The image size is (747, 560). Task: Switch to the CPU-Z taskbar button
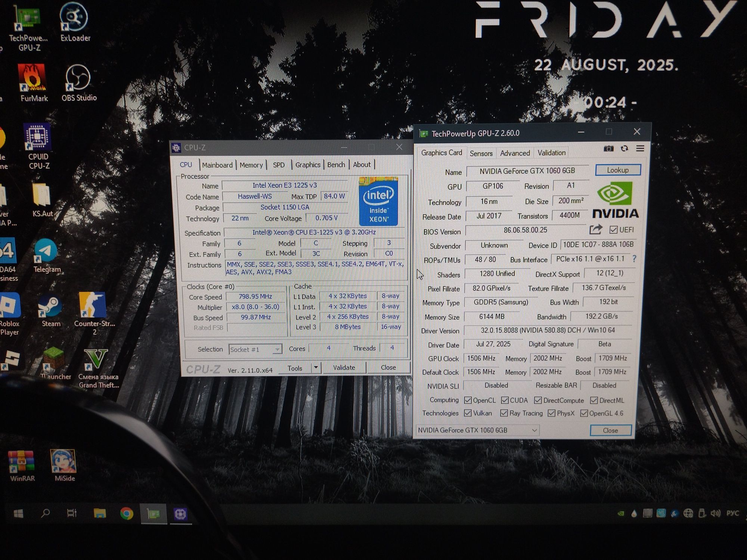pos(181,514)
